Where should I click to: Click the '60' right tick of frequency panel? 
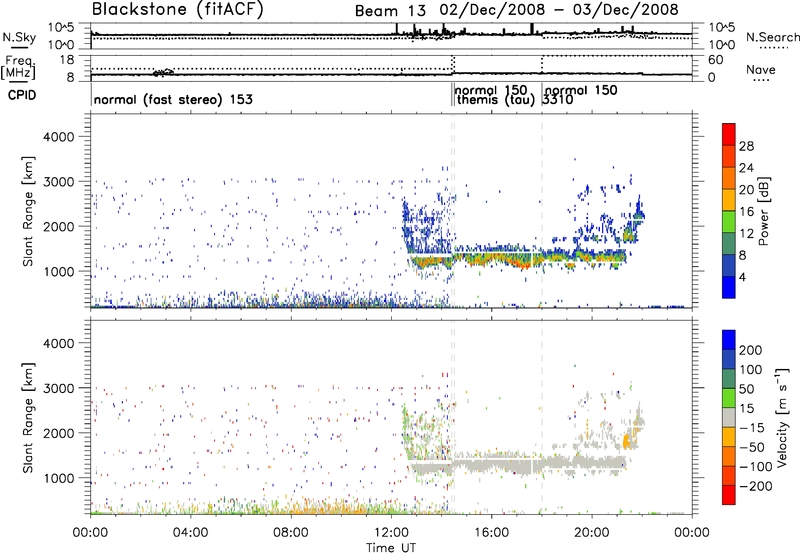coord(715,60)
